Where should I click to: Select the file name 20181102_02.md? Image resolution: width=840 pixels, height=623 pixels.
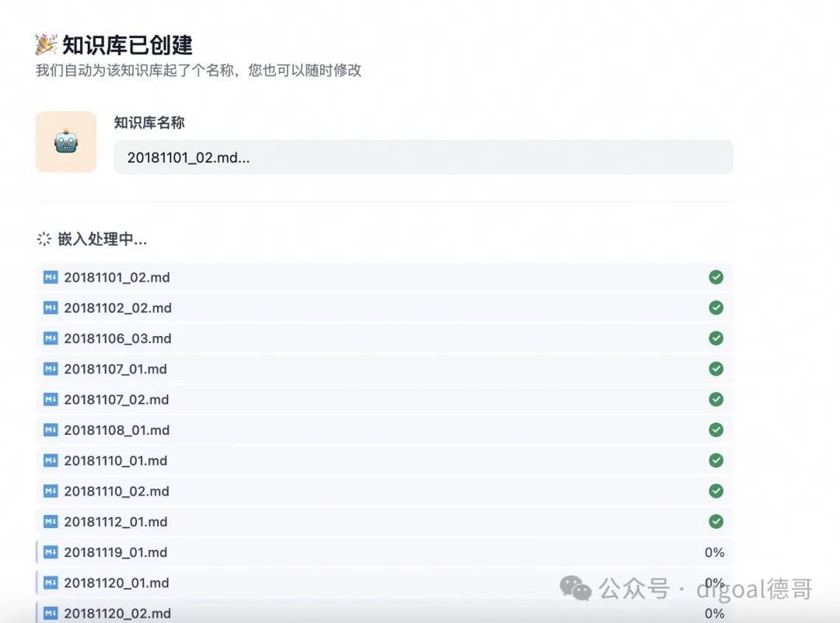[118, 308]
